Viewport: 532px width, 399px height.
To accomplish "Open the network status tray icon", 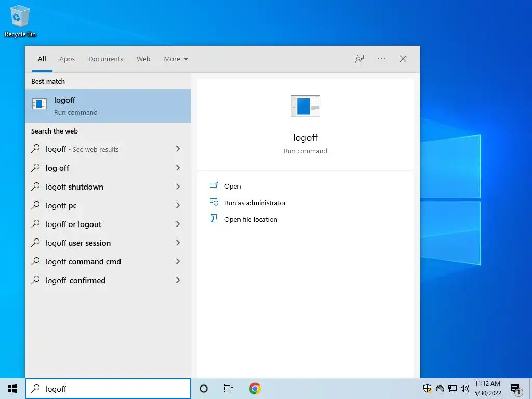I will [453, 389].
